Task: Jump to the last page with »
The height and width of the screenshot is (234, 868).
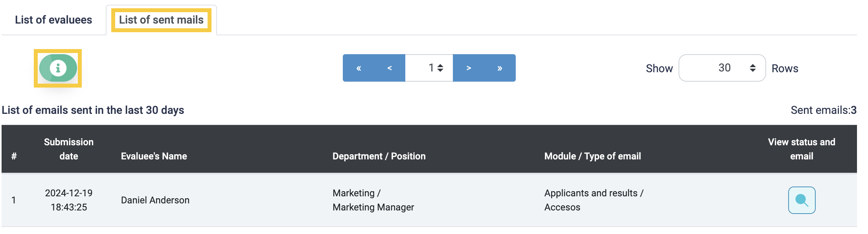Action: pos(500,68)
